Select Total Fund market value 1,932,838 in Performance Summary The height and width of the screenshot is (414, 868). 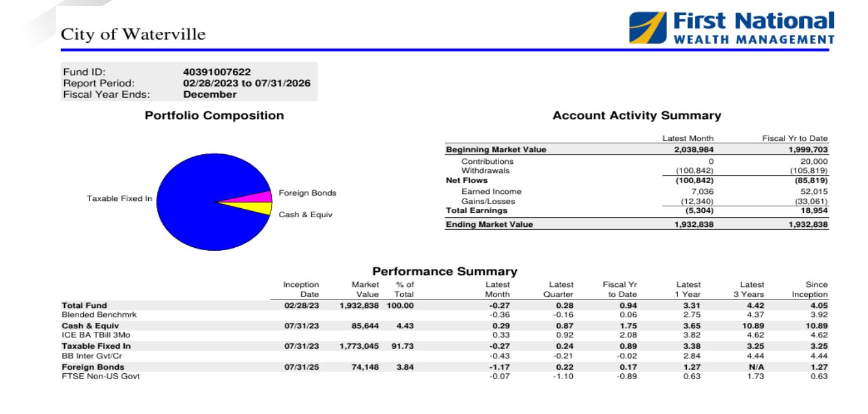pos(359,305)
